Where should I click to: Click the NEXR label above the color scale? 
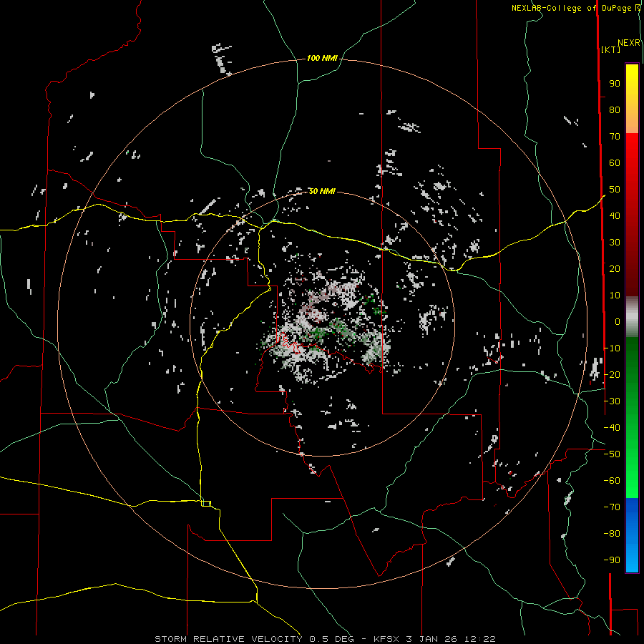coord(629,43)
